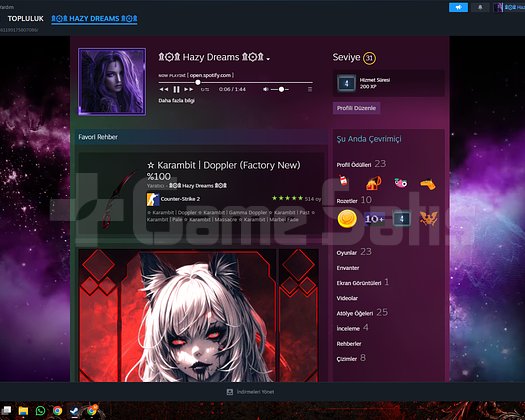Click İndirmeleri Yönet in bottom bar

click(x=255, y=392)
